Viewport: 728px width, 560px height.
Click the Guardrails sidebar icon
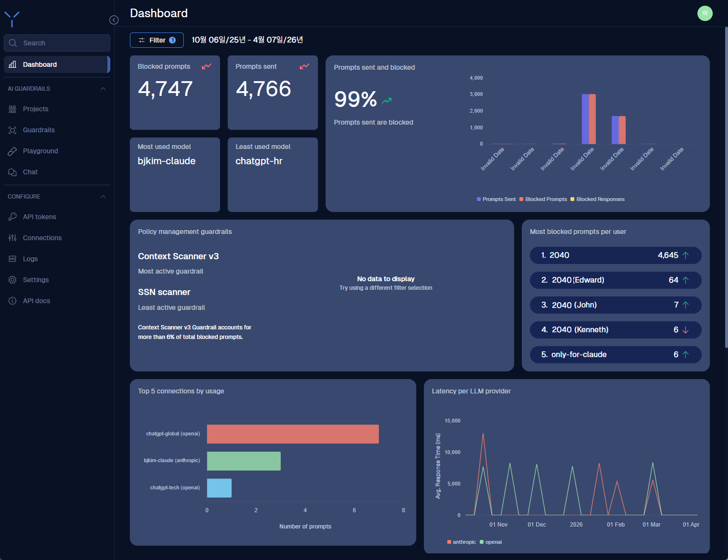(13, 130)
